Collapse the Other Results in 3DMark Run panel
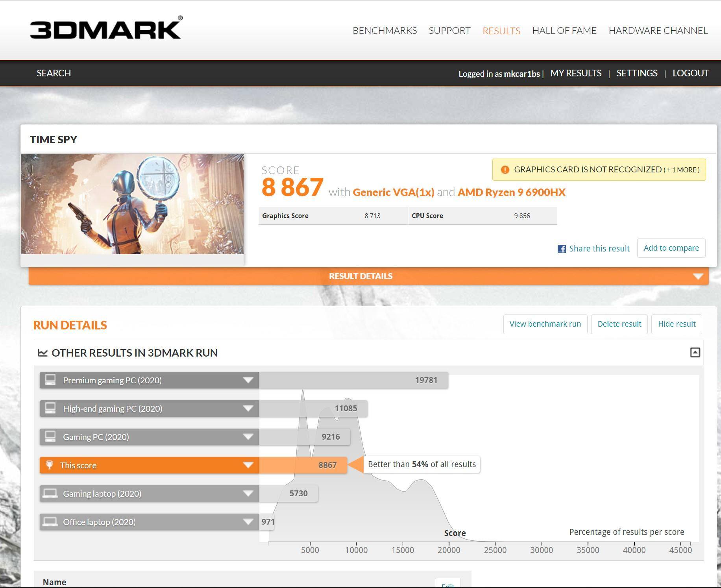 pyautogui.click(x=695, y=352)
